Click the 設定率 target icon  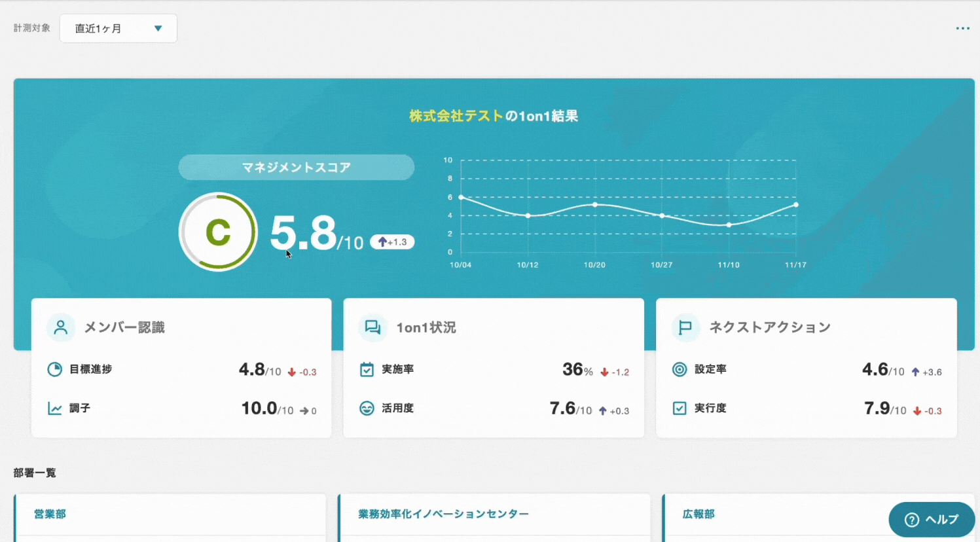pyautogui.click(x=680, y=369)
